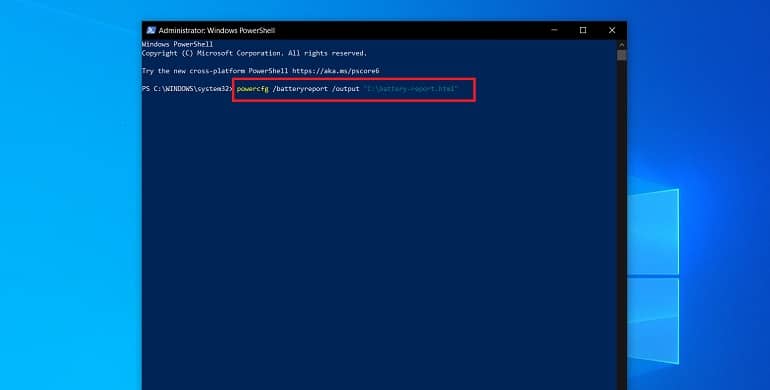Image resolution: width=770 pixels, height=390 pixels.
Task: Minimize the Administrator: Windows PowerShell window
Action: tap(554, 30)
